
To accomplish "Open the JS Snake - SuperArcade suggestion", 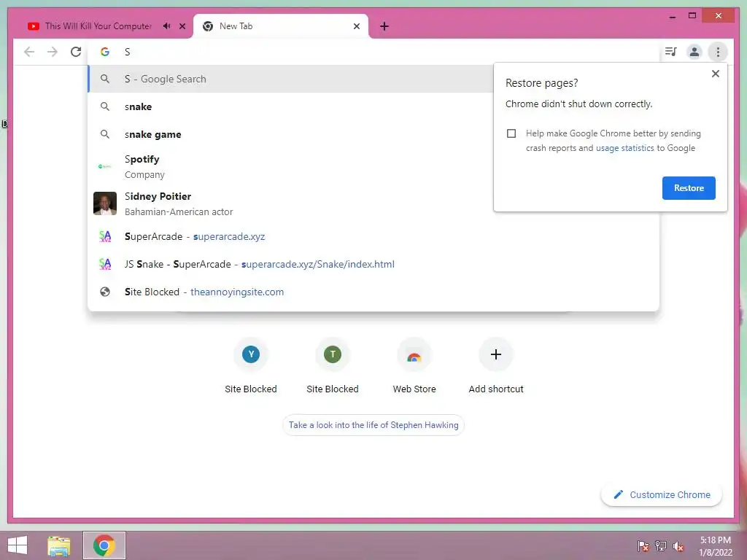I will coord(373,264).
